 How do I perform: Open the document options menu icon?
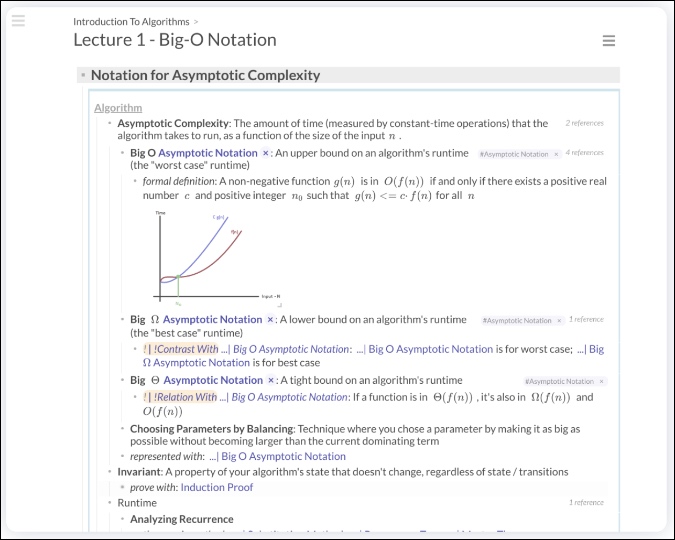(x=609, y=41)
